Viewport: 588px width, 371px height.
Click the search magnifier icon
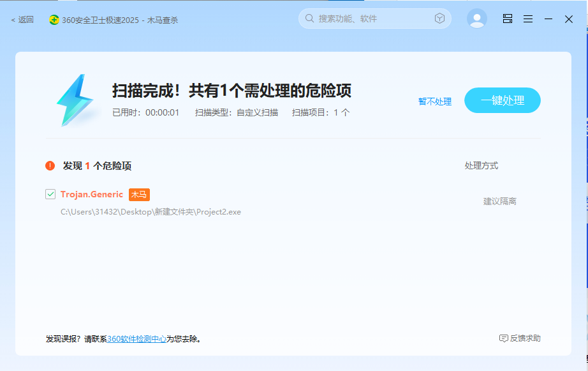[x=309, y=19]
